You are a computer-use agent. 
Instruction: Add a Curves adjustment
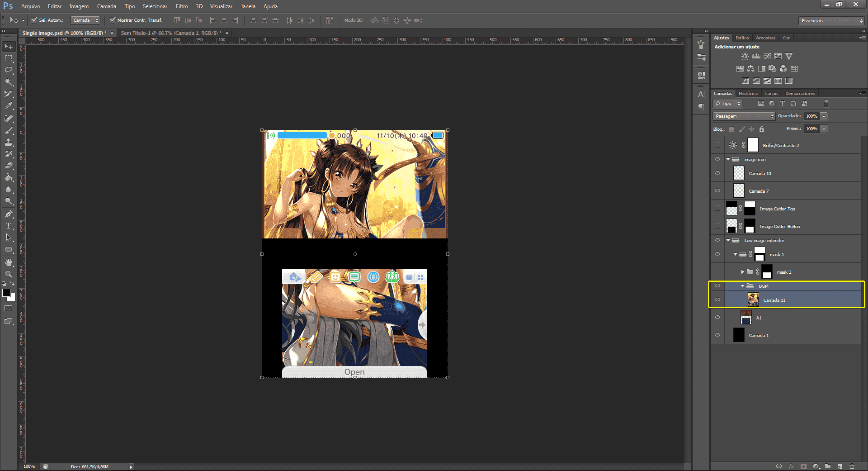[x=767, y=57]
